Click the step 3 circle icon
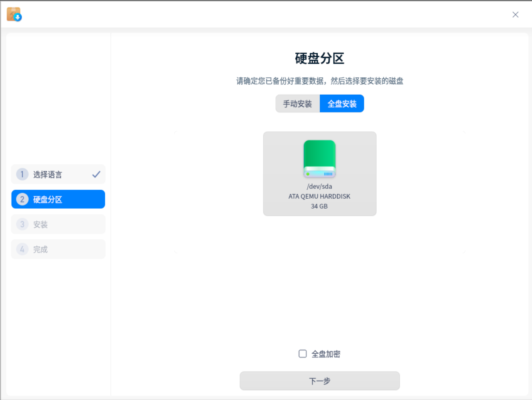The image size is (532, 400). click(22, 224)
